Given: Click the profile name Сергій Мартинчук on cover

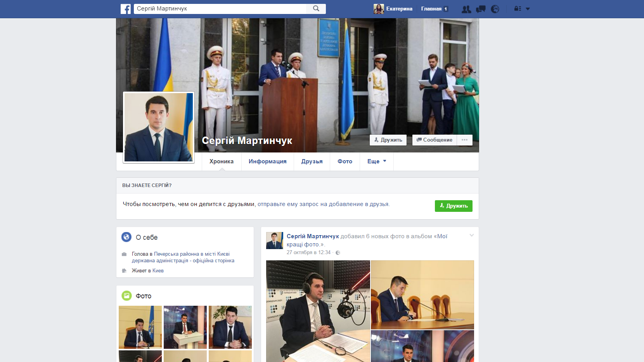Looking at the screenshot, I should [247, 140].
